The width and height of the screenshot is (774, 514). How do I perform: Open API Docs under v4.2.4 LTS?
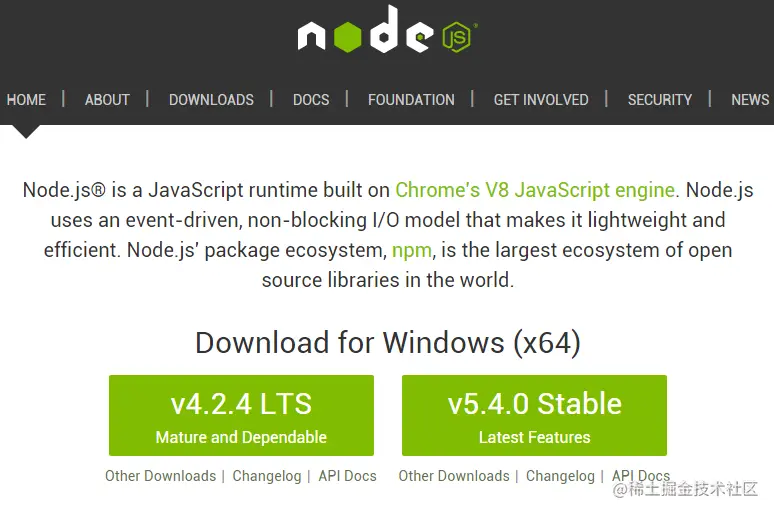tap(348, 476)
